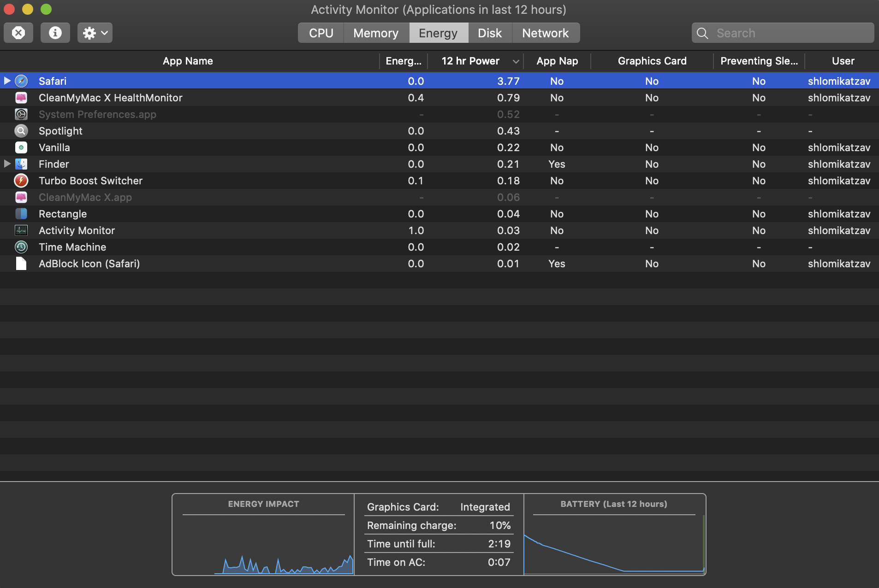Image resolution: width=879 pixels, height=588 pixels.
Task: Select the Safari row name
Action: [53, 81]
